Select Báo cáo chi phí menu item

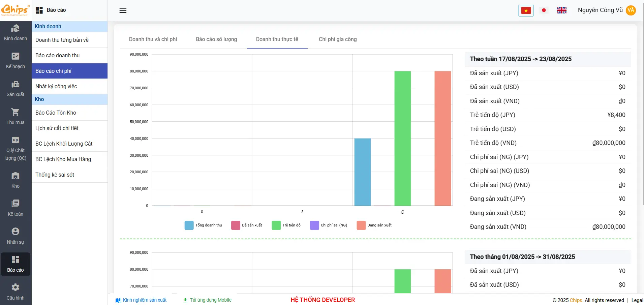(x=69, y=71)
